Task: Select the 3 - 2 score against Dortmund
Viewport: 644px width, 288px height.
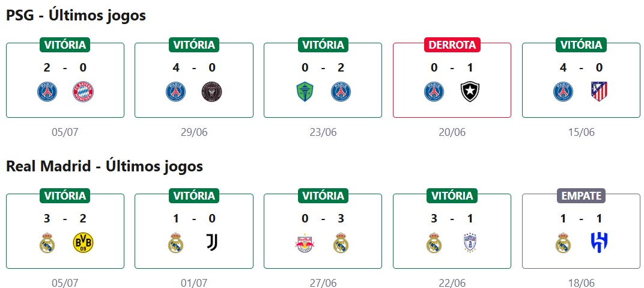Action: tap(65, 218)
